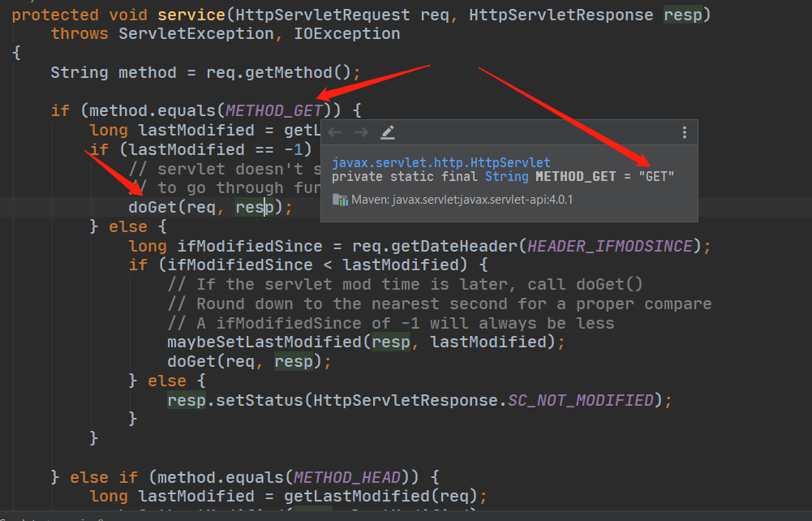Click METHOD_GET in the if condition
Image resolution: width=812 pixels, height=521 pixels.
[274, 111]
